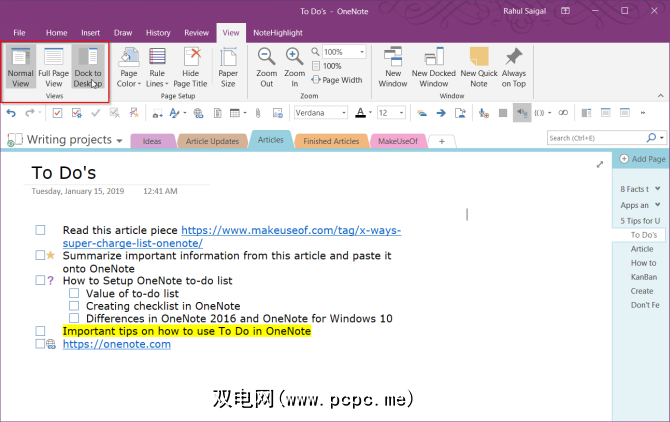Add a new section with plus tab
This screenshot has width=670, height=422.
(x=442, y=141)
